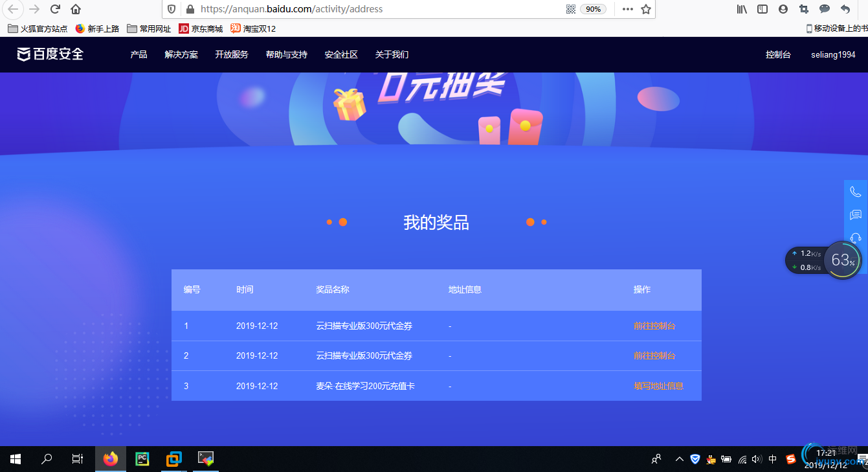
Task: Click the headset support icon in side widget
Action: click(x=856, y=238)
